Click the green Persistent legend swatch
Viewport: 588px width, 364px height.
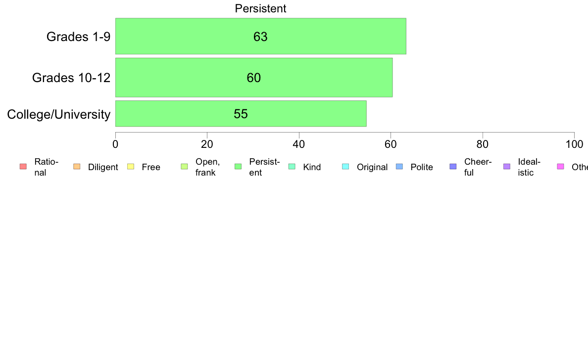pyautogui.click(x=238, y=167)
